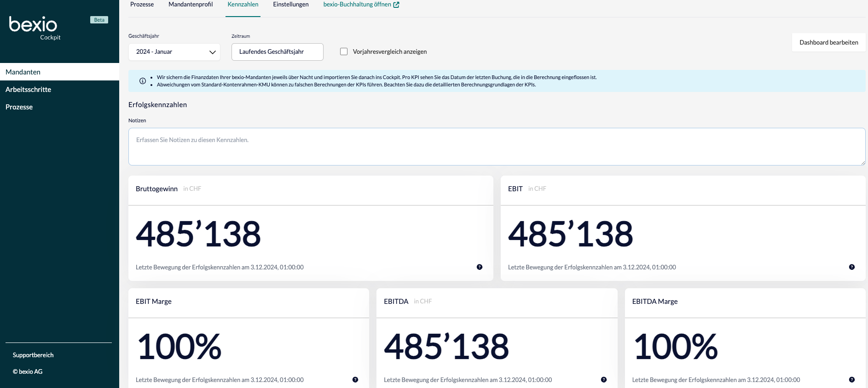
Task: Click into the Notizen text area
Action: 496,147
